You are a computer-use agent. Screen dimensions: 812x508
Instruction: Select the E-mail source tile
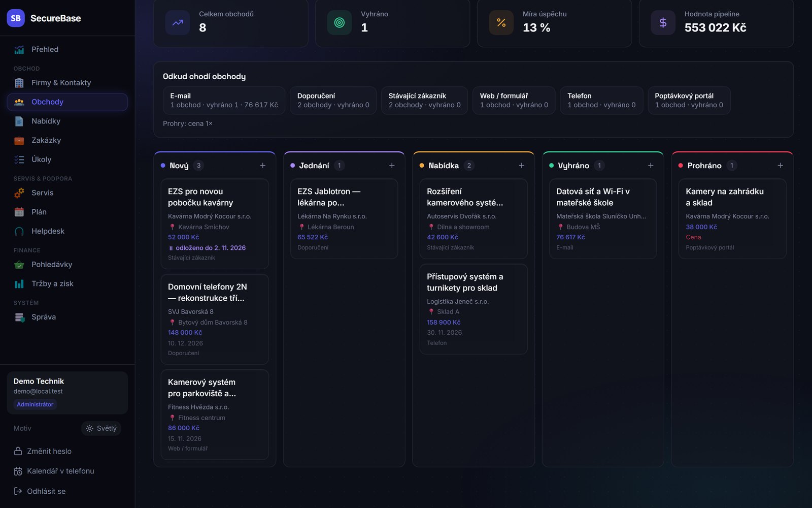[x=224, y=101]
